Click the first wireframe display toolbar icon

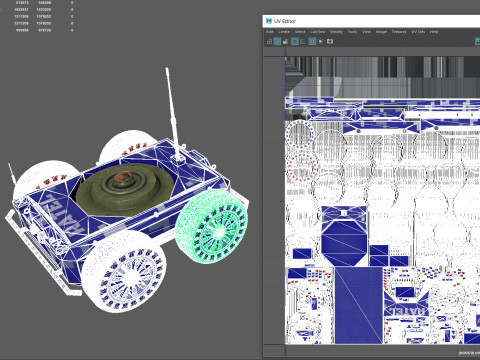pos(269,41)
